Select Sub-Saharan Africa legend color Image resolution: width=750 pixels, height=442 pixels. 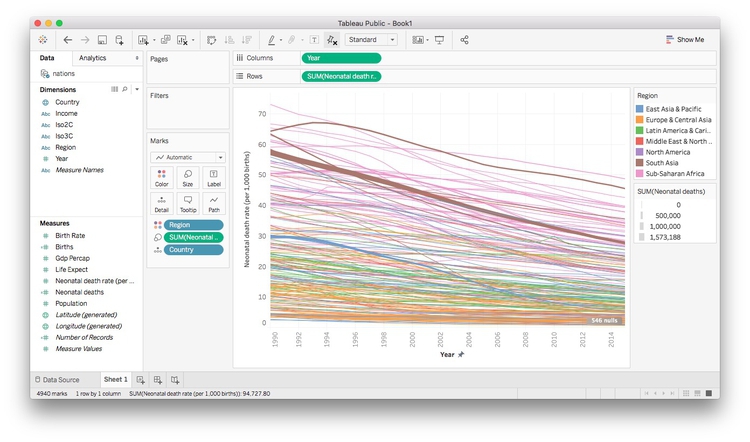click(640, 174)
